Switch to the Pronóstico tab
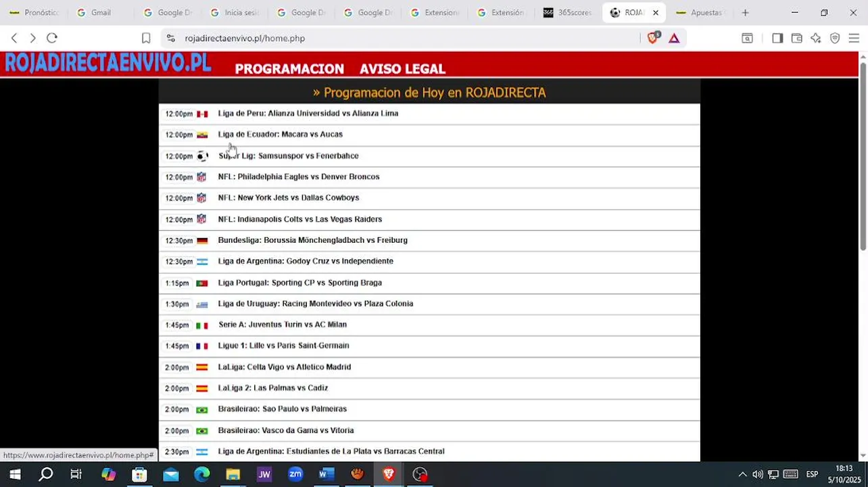The width and height of the screenshot is (868, 487). 34,12
